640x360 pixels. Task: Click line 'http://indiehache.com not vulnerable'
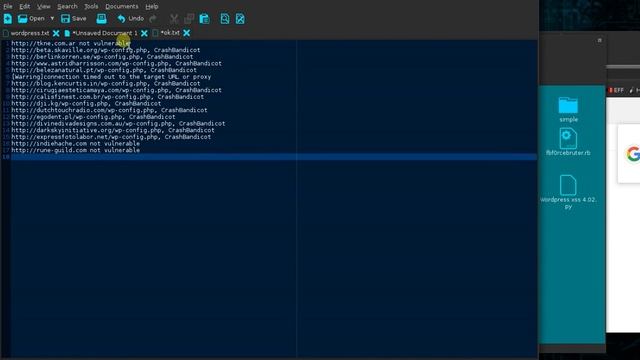tap(76, 144)
